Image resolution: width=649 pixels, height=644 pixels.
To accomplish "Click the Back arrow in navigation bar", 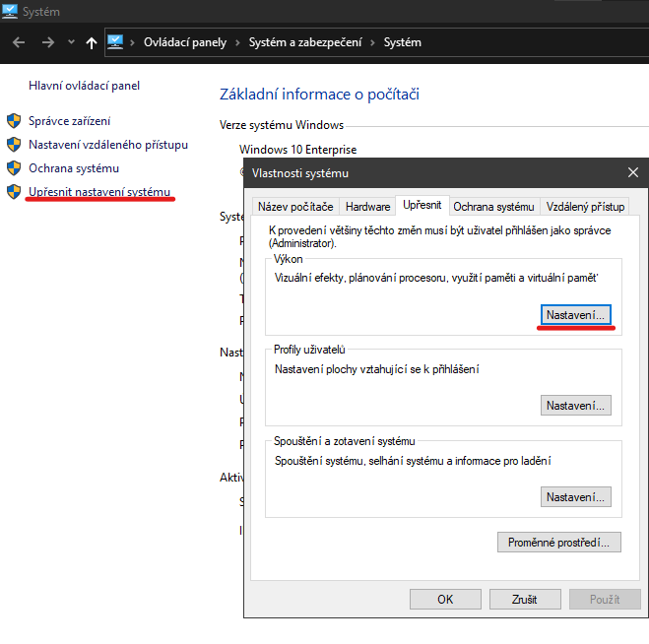I will (19, 42).
